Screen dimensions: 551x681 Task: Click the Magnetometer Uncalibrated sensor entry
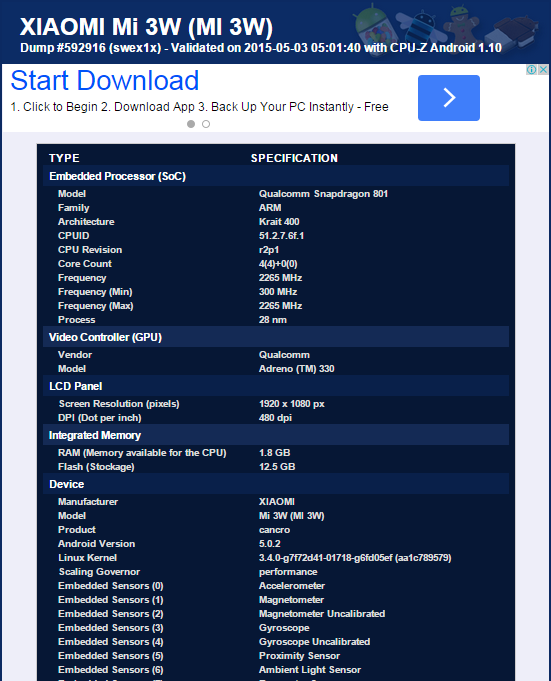pyautogui.click(x=322, y=614)
